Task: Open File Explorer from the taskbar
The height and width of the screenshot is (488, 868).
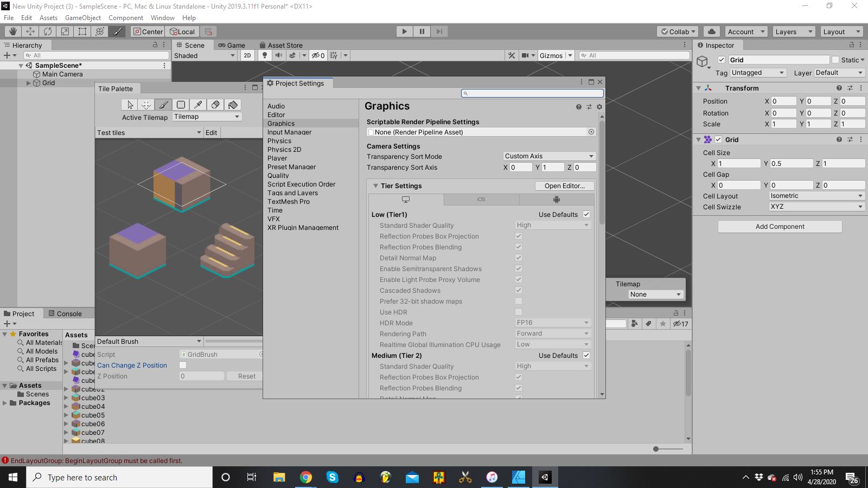Action: click(279, 477)
